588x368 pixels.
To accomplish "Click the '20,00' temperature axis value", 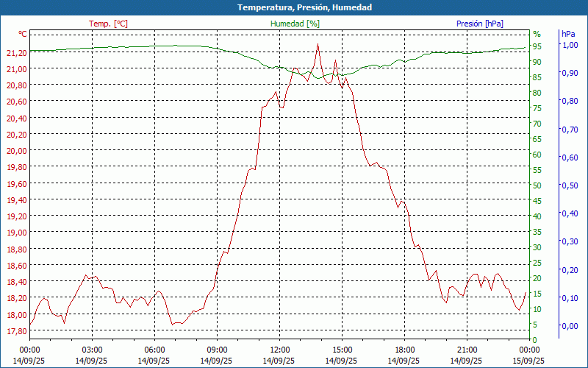I will pyautogui.click(x=17, y=151).
